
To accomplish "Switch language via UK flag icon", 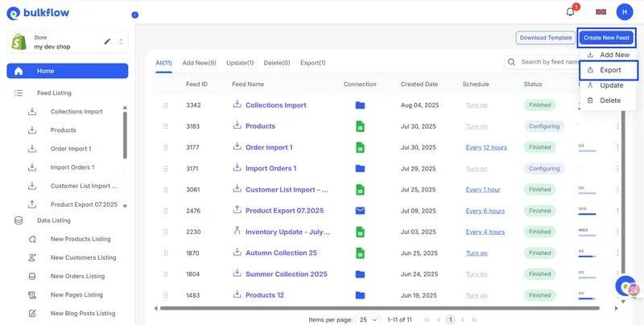I will (601, 12).
